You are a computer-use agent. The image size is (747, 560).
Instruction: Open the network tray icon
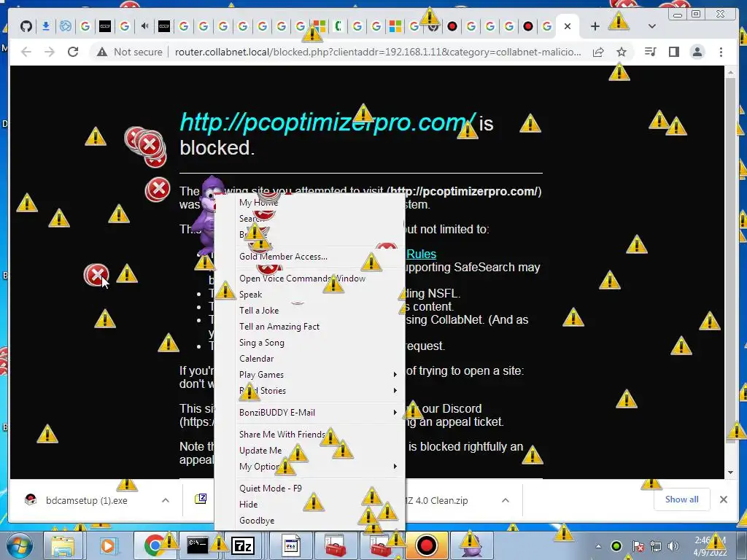[x=656, y=546]
